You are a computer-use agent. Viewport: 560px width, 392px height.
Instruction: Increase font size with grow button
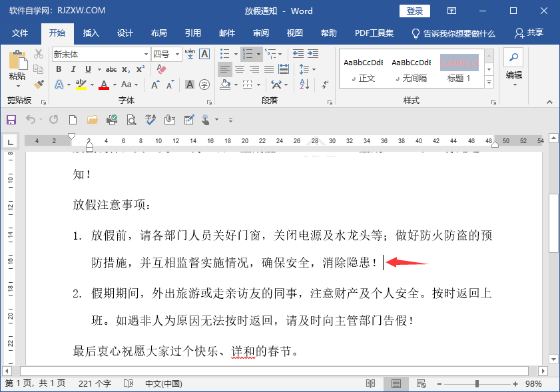pyautogui.click(x=155, y=85)
